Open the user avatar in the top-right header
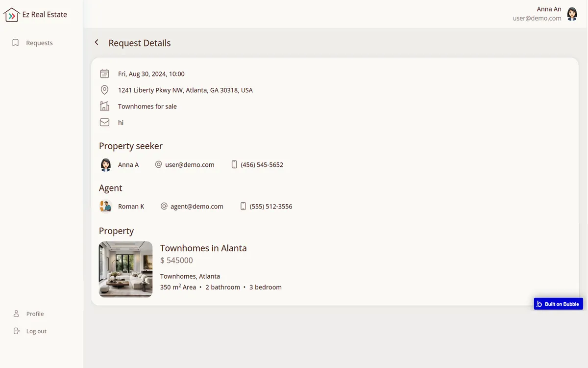Image resolution: width=588 pixels, height=368 pixels. [x=572, y=14]
